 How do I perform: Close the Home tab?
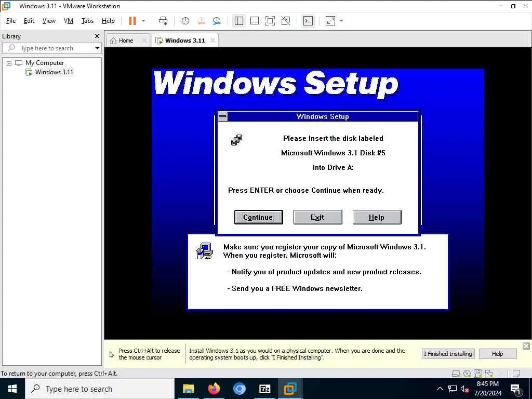(144, 41)
